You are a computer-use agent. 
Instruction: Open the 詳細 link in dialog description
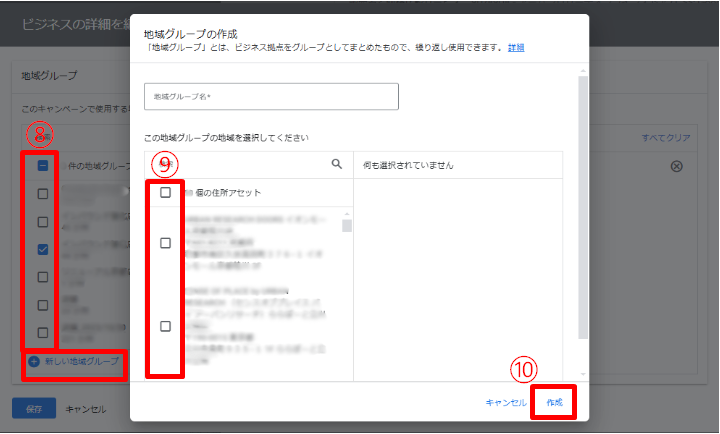coord(516,47)
